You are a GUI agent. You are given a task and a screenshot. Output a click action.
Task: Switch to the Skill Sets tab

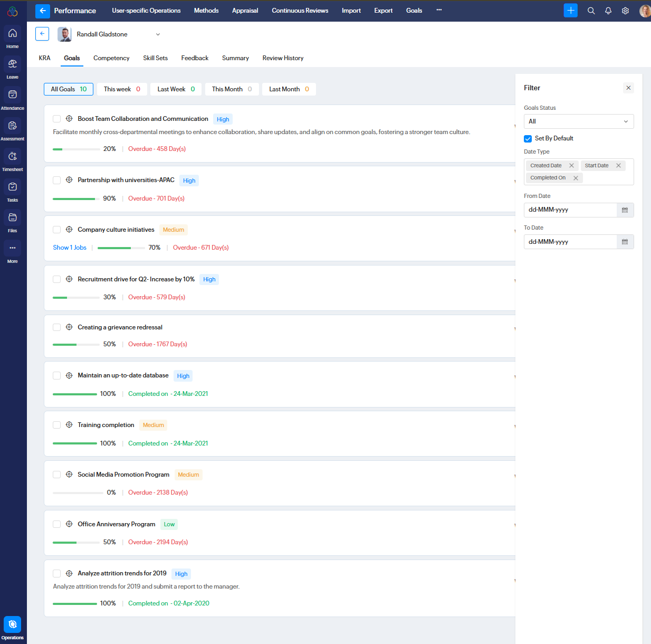[155, 58]
